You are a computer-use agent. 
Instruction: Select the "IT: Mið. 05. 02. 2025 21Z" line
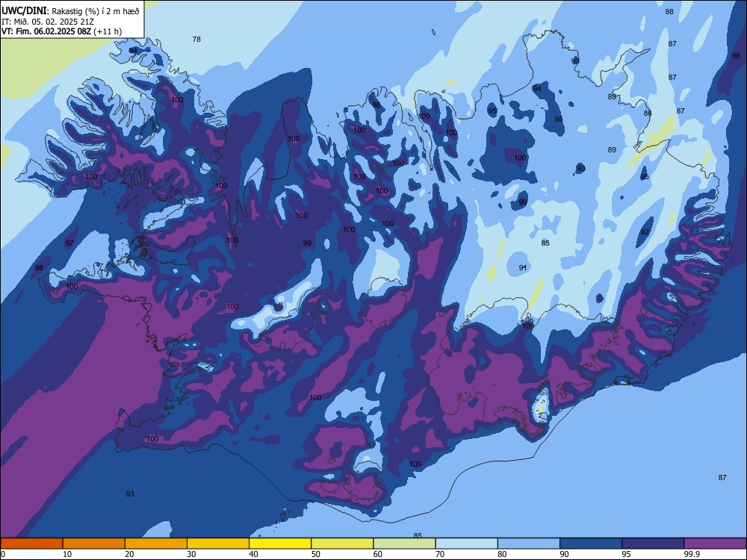point(48,22)
